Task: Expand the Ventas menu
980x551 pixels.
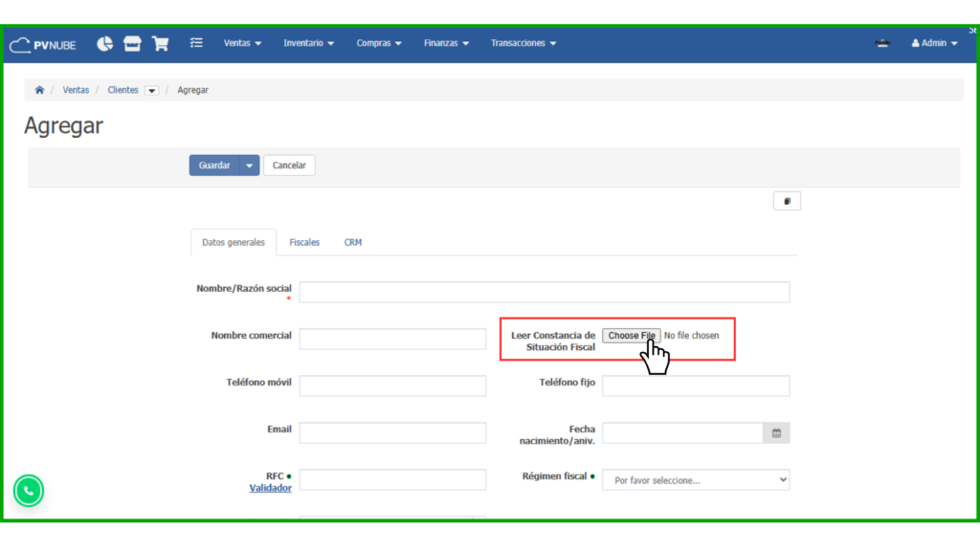Action: [242, 43]
